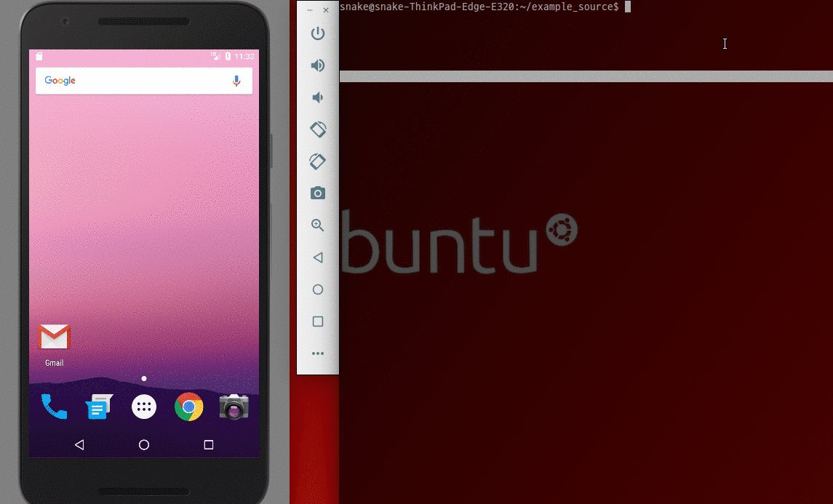Open the Messages app in the dock

(99, 407)
